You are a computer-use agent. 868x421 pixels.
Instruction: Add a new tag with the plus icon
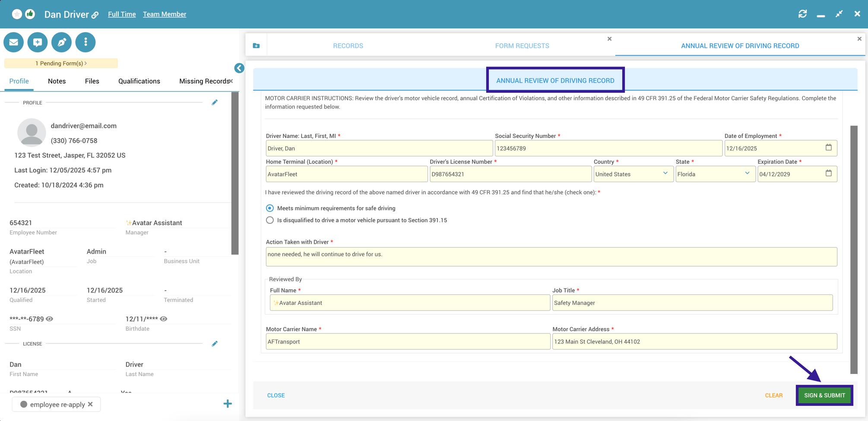[x=228, y=404]
